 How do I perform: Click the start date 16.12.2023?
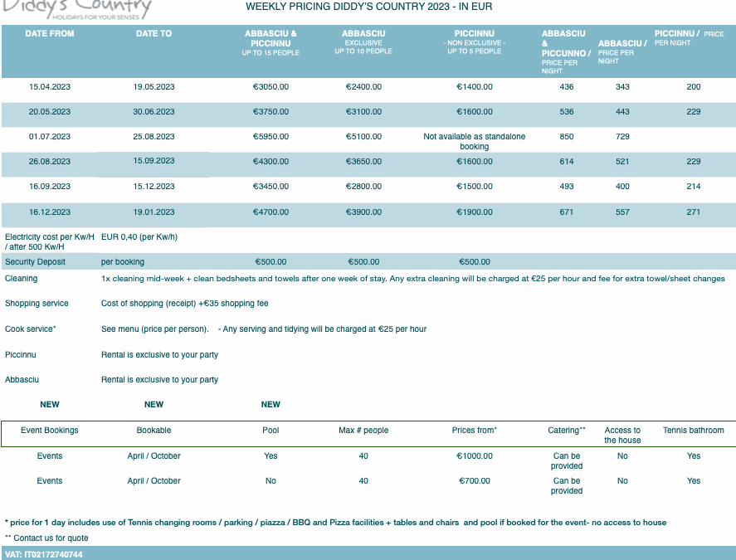pyautogui.click(x=50, y=212)
